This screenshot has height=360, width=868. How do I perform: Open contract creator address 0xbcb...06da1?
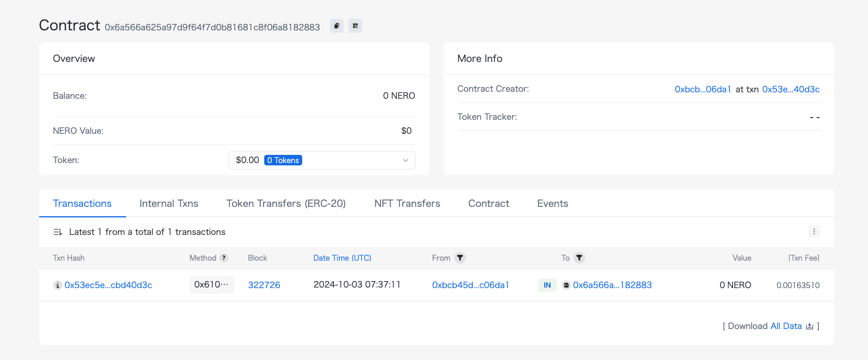[x=703, y=89]
